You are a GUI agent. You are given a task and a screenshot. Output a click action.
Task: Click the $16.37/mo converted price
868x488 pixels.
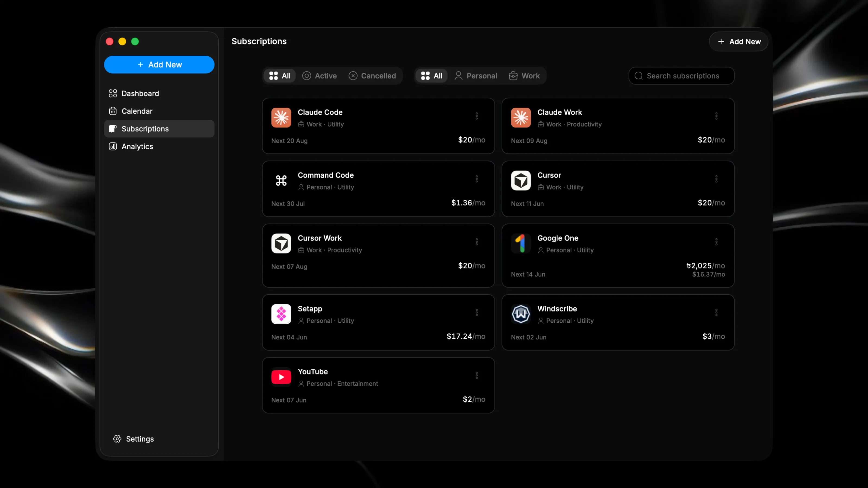tap(709, 274)
